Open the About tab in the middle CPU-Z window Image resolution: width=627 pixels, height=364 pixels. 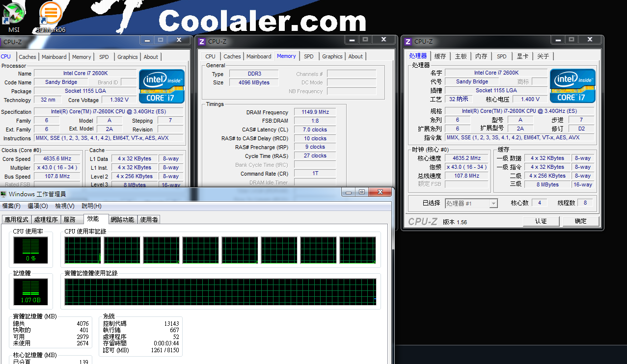click(355, 56)
